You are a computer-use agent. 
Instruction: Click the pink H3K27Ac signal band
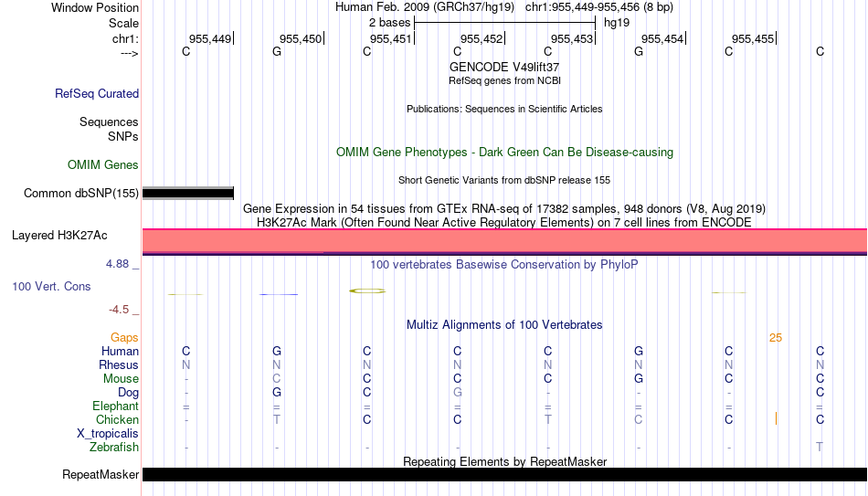coord(505,241)
